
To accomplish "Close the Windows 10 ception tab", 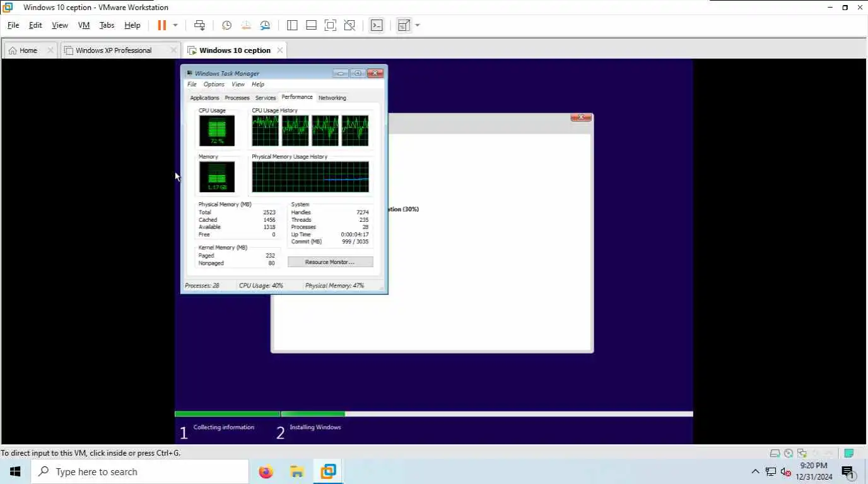I will click(279, 50).
